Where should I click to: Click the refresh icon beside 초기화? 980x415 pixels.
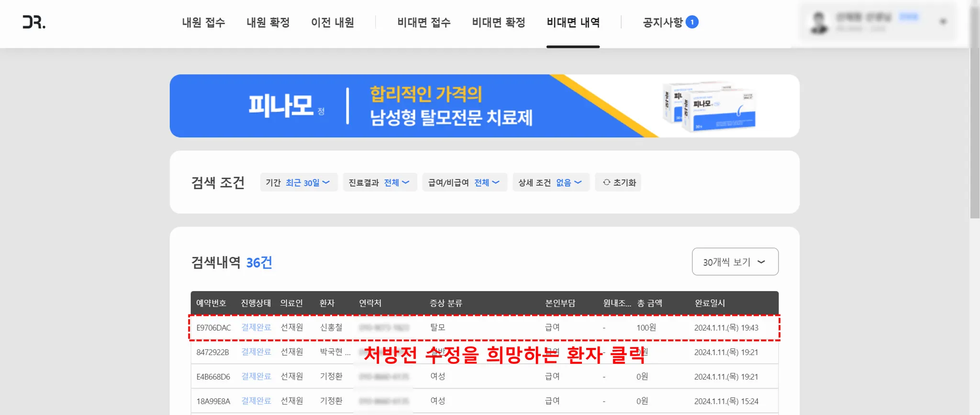coord(606,182)
